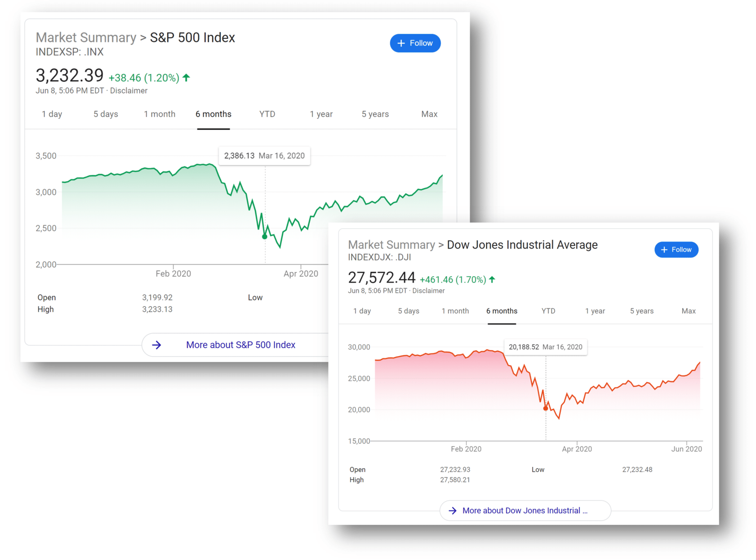Open 'More about Dow Jones Industrial' link
Screen dimensions: 756x560
(x=525, y=511)
